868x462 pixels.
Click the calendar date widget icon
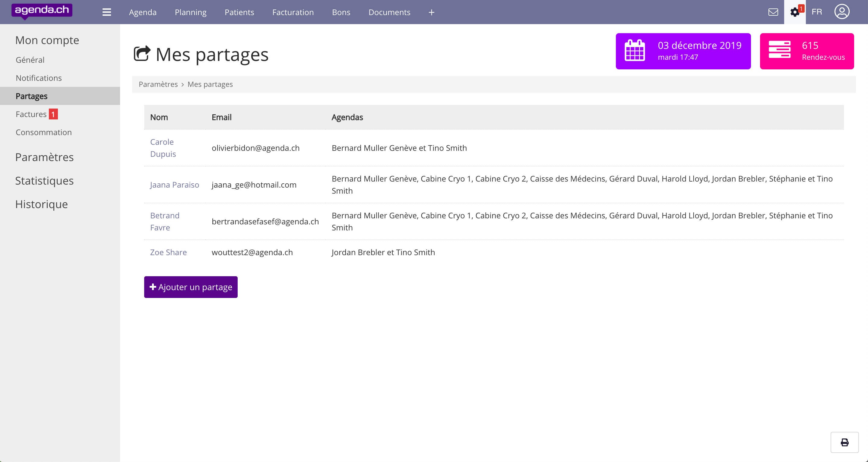click(635, 51)
